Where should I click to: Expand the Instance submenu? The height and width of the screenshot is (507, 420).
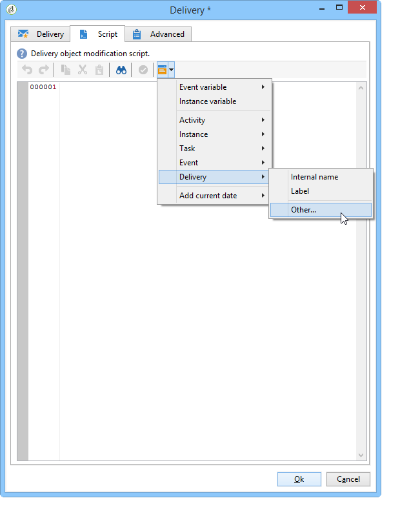pyautogui.click(x=214, y=134)
